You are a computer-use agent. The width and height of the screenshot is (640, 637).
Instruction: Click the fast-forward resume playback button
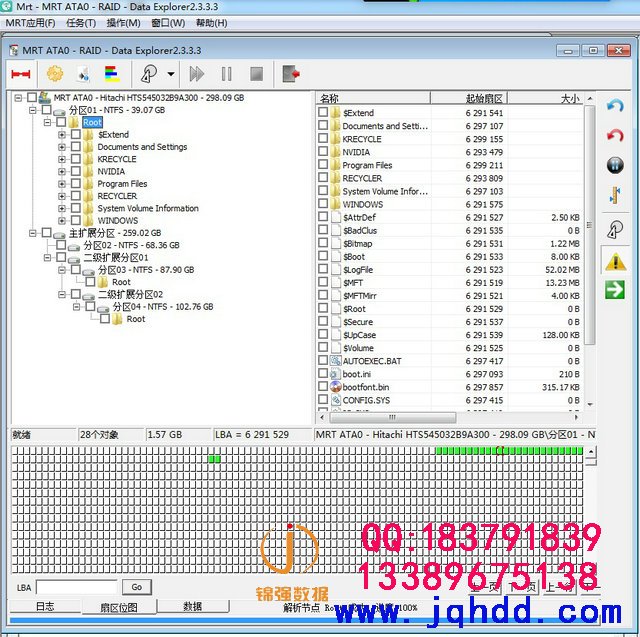tap(197, 74)
